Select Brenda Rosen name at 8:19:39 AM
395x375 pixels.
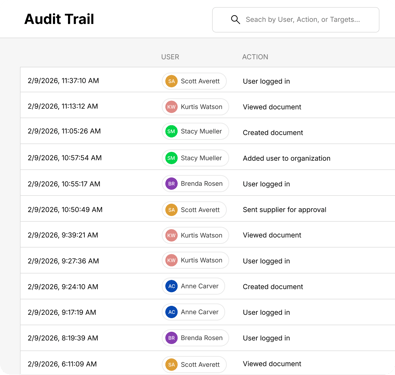coord(202,338)
